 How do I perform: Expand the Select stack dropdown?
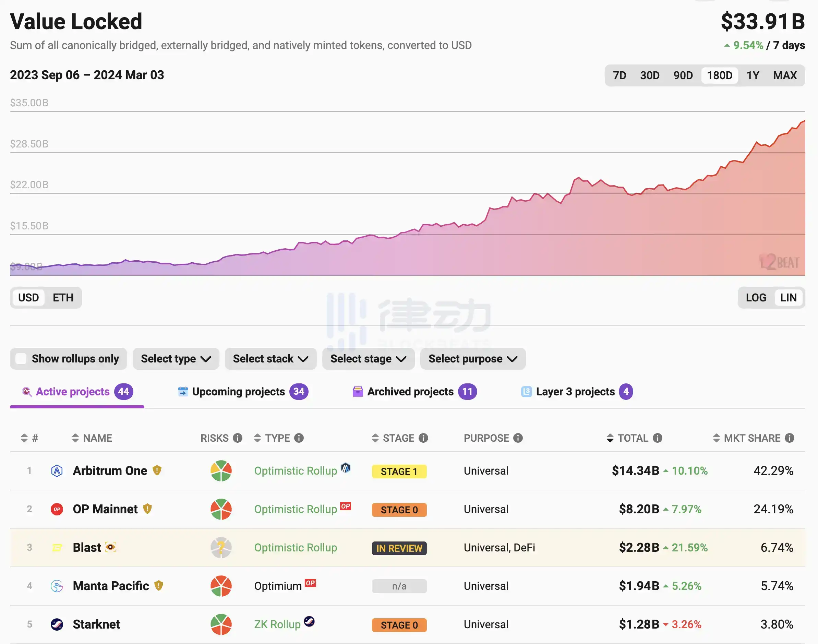(270, 359)
